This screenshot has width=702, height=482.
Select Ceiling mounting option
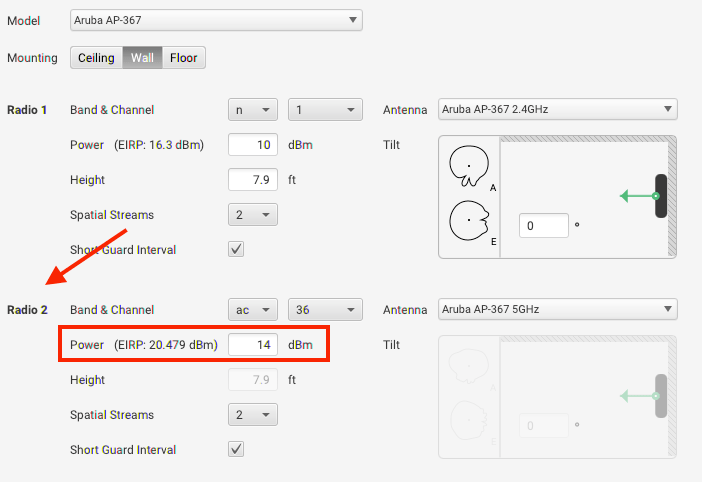(x=96, y=58)
